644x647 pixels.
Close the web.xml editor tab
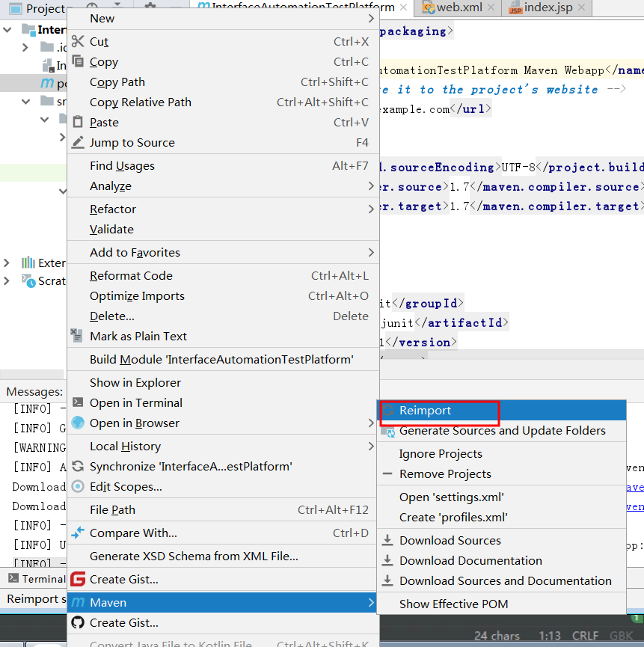click(491, 7)
